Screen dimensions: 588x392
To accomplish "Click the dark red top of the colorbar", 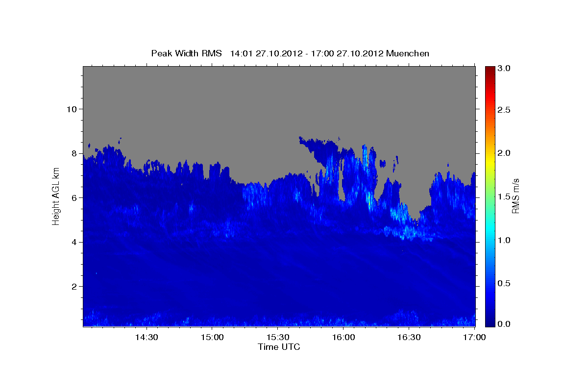I will coord(490,70).
